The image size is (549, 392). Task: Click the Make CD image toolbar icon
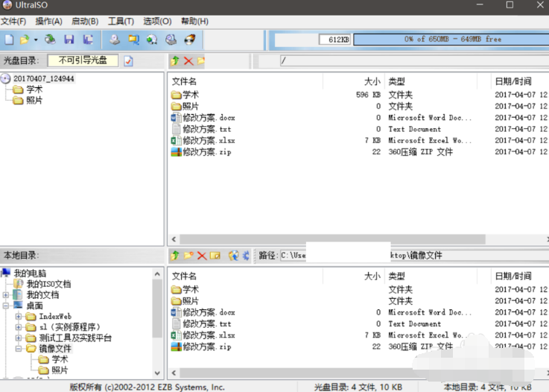tap(115, 39)
